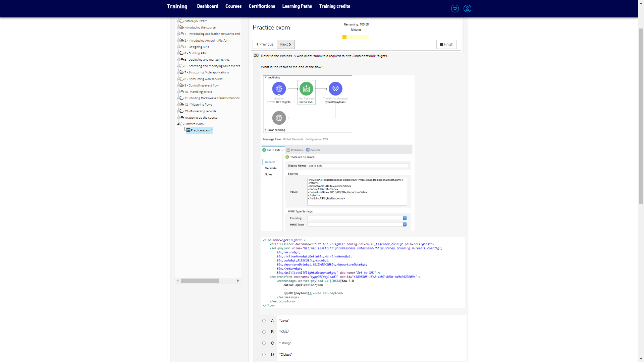Image resolution: width=644 pixels, height=362 pixels.
Task: Open the Practice exam quiz item
Action: 200,130
